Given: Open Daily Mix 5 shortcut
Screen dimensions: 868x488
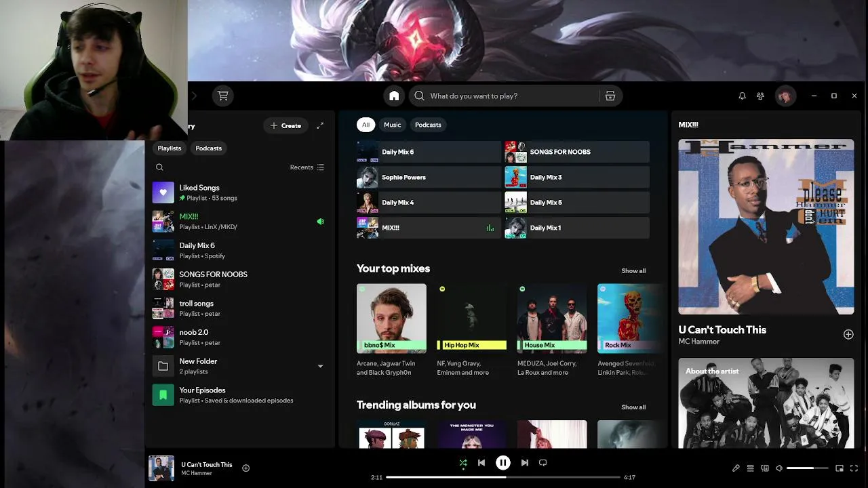Looking at the screenshot, I should [x=576, y=202].
